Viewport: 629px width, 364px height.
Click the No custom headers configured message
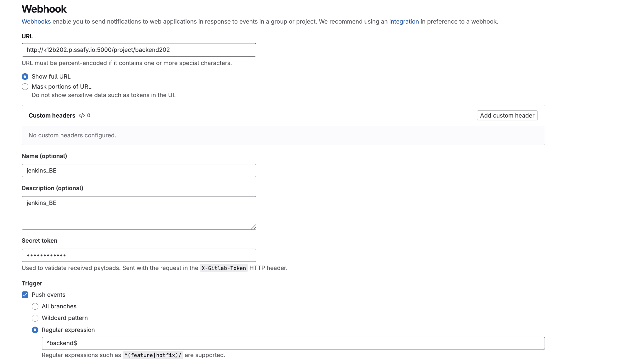click(x=72, y=135)
